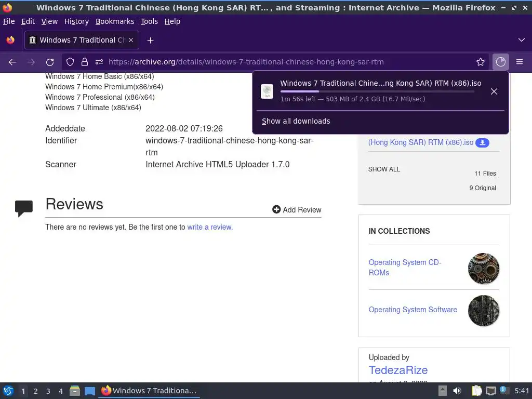Viewport: 532px width, 399px height.
Task: Click the network monitor tray icon
Action: (x=490, y=391)
